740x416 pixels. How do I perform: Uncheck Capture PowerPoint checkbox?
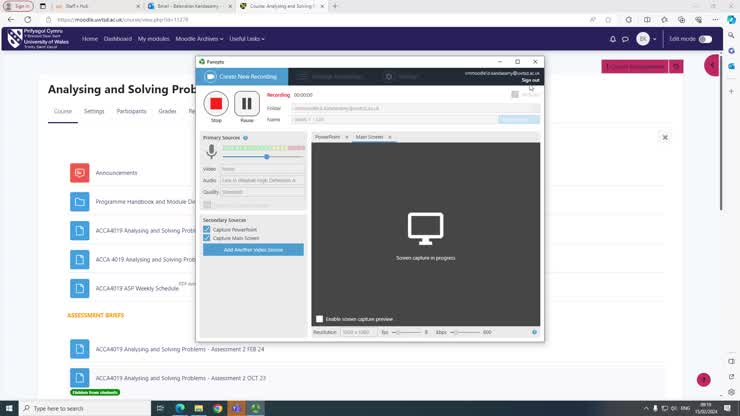pyautogui.click(x=207, y=230)
